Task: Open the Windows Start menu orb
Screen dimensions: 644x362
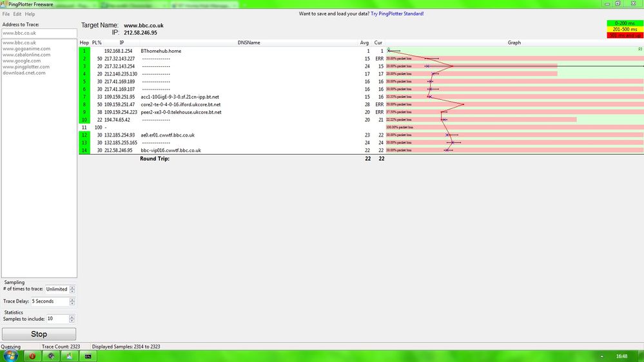Action: (x=10, y=356)
